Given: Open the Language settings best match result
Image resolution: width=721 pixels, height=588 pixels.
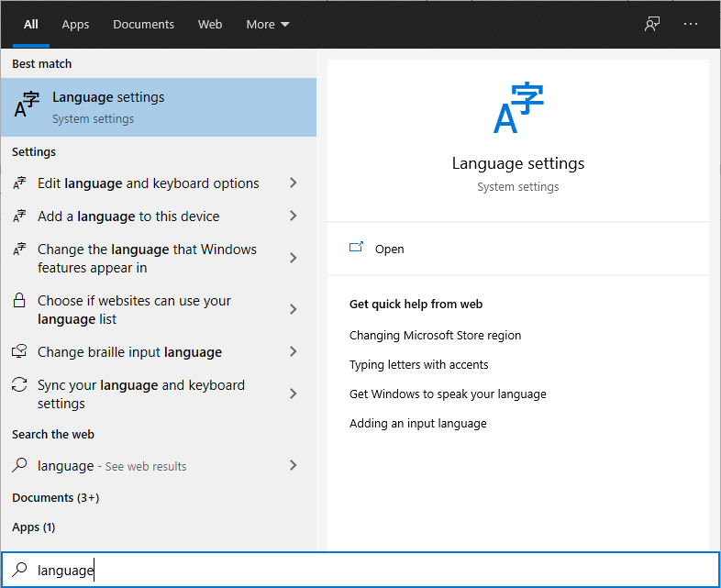Looking at the screenshot, I should 158,107.
